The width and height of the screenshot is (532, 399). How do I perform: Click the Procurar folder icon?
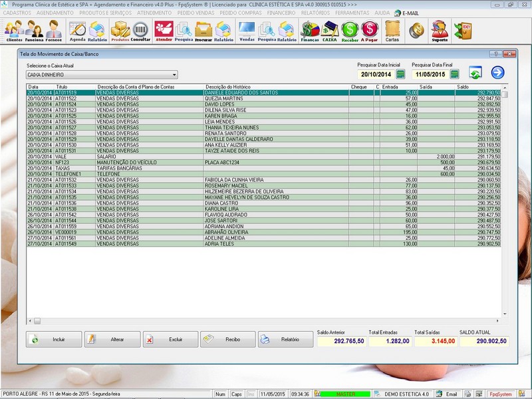tap(203, 31)
